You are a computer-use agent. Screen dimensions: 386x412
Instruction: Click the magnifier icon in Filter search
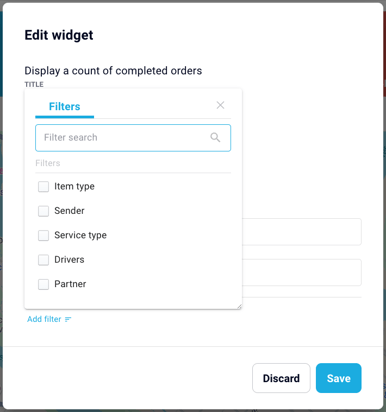click(x=215, y=137)
